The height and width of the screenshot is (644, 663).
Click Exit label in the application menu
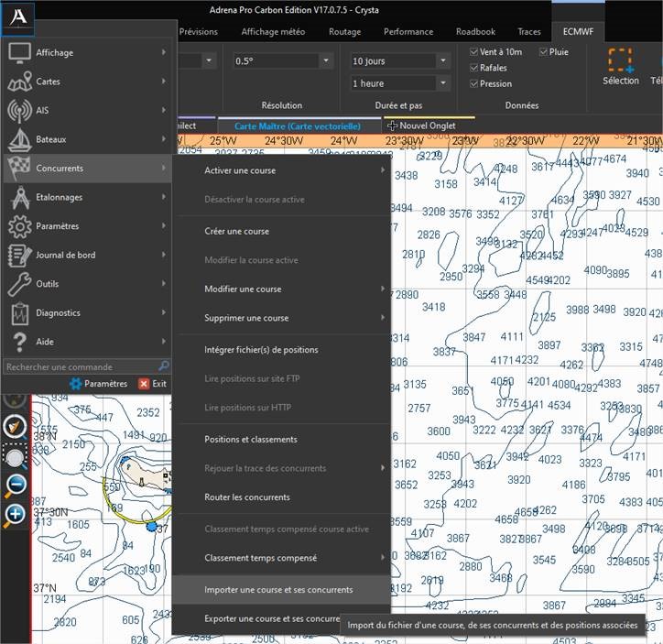[x=159, y=384]
